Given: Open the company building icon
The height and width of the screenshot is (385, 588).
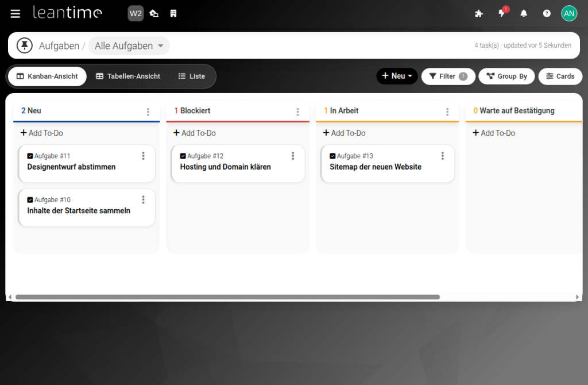Looking at the screenshot, I should [x=173, y=14].
